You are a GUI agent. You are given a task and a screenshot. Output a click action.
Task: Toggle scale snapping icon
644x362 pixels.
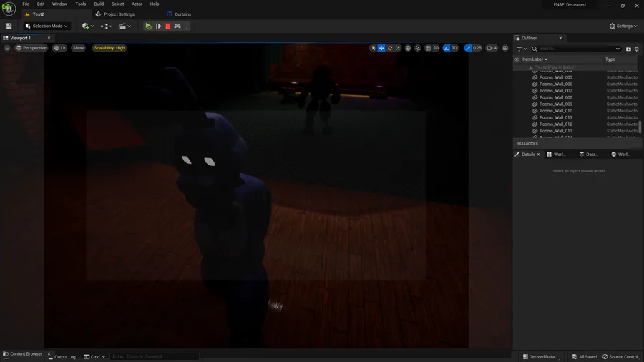pyautogui.click(x=468, y=48)
